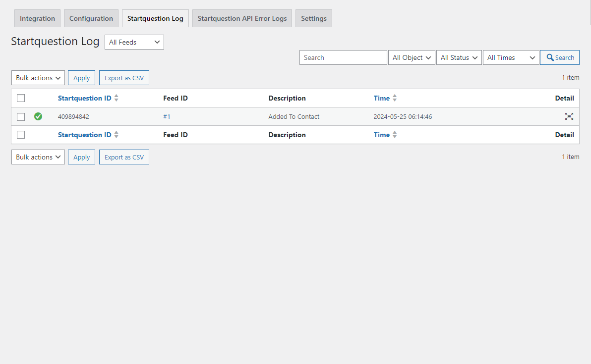
Task: Open the Startquestion API Error Logs tab
Action: click(242, 18)
